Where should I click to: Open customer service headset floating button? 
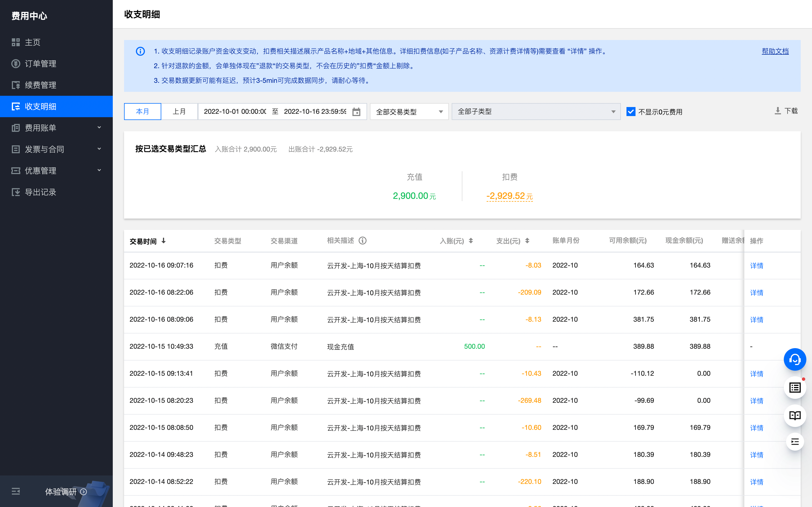[x=795, y=359]
